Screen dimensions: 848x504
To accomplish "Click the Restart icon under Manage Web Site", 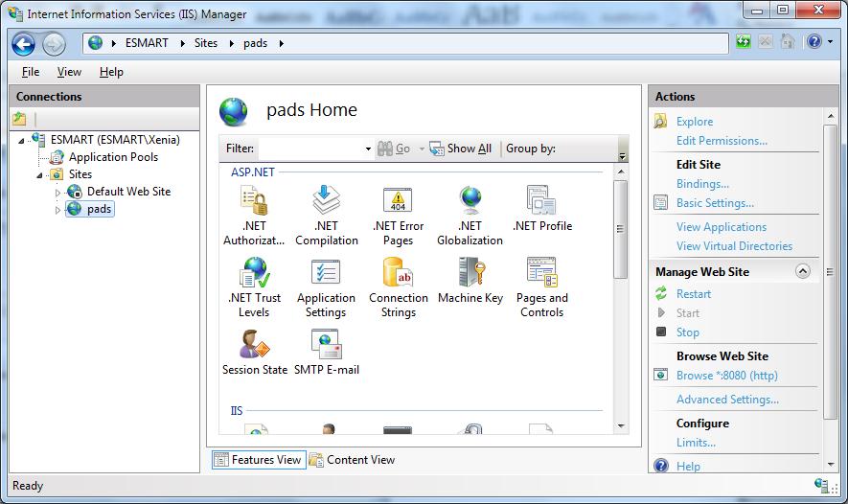I will (661, 293).
